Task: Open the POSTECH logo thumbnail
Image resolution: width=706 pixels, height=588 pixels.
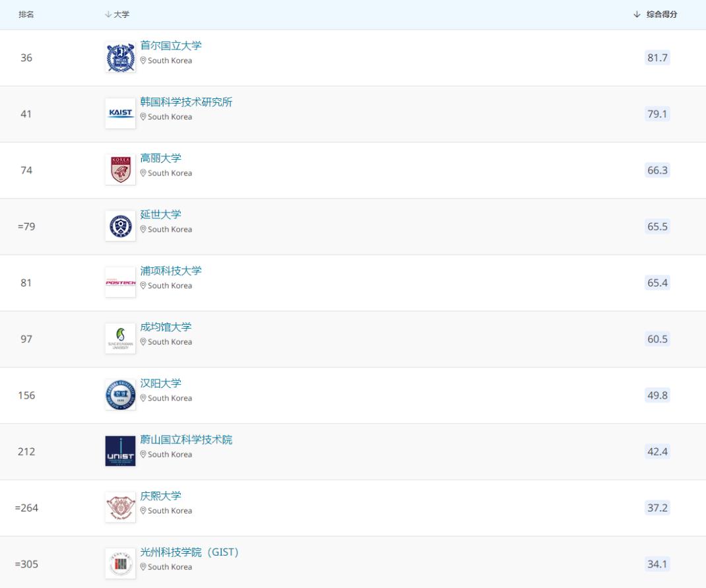Action: (x=120, y=282)
